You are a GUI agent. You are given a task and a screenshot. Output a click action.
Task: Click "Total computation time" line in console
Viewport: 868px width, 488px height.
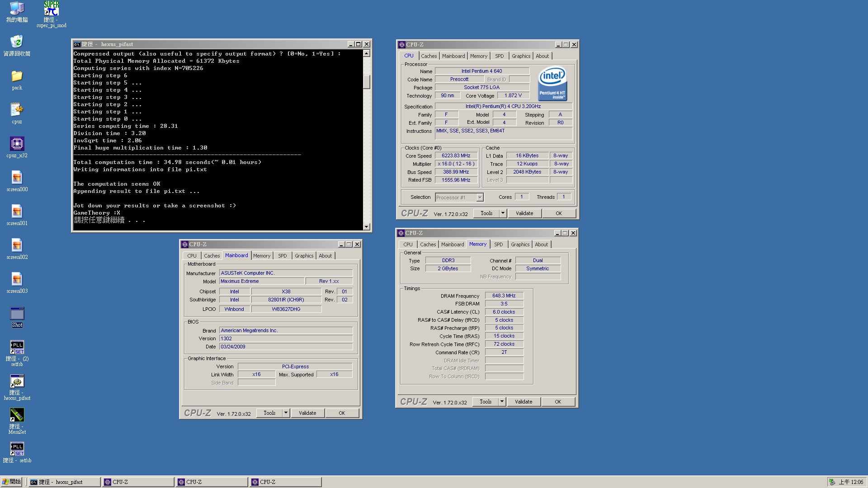click(x=167, y=162)
